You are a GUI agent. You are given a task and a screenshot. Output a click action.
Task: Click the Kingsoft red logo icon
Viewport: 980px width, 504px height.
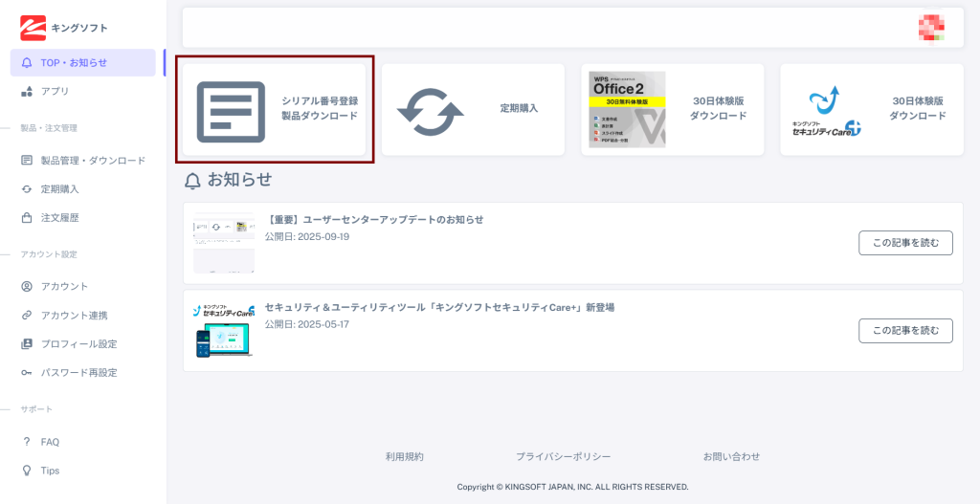click(33, 28)
